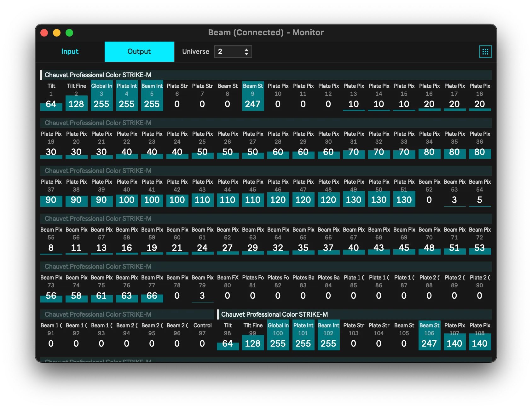Select Plate Pix channel 36 value 80
This screenshot has width=532, height=409.
(480, 144)
